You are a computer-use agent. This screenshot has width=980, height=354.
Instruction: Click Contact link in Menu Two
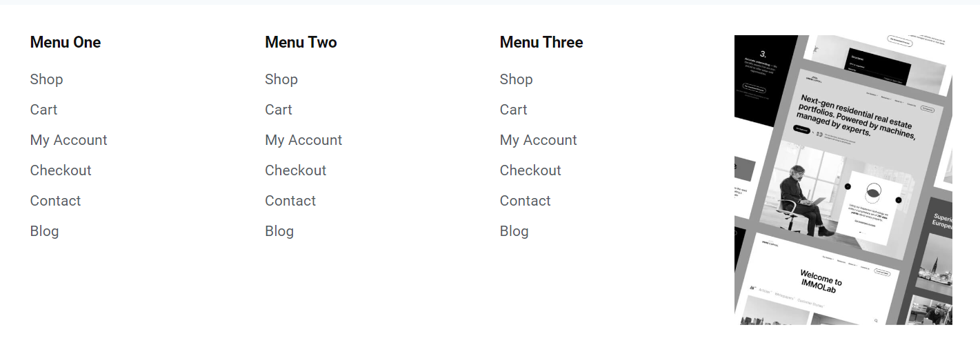click(x=290, y=201)
